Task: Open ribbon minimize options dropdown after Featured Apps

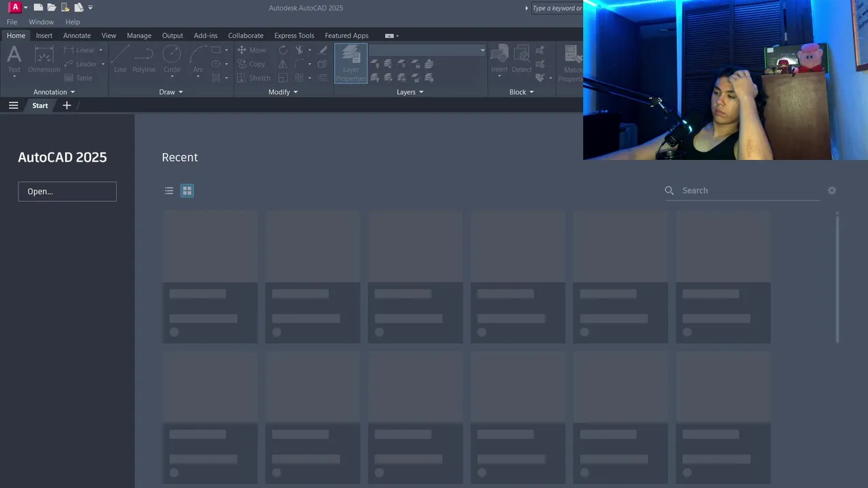Action: 397,36
